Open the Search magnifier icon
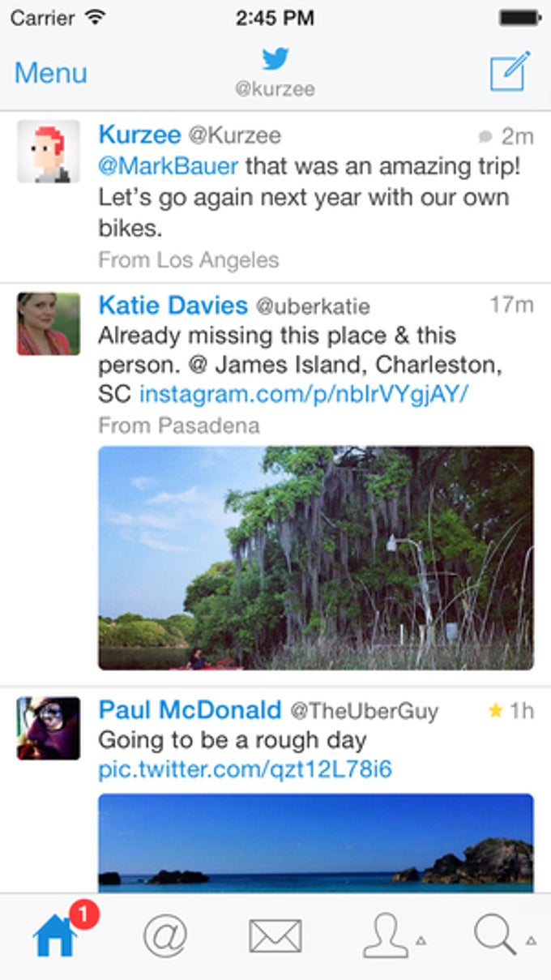The image size is (551, 980). coord(495,936)
